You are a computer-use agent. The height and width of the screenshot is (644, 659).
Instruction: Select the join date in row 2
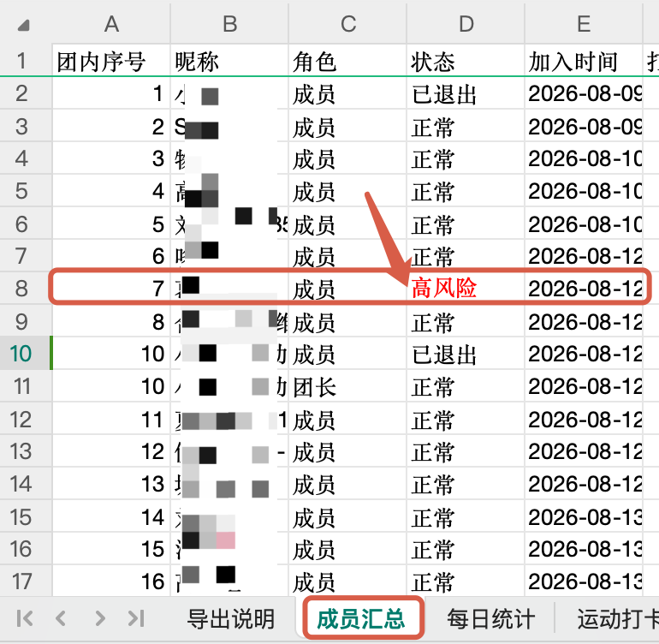tap(584, 93)
